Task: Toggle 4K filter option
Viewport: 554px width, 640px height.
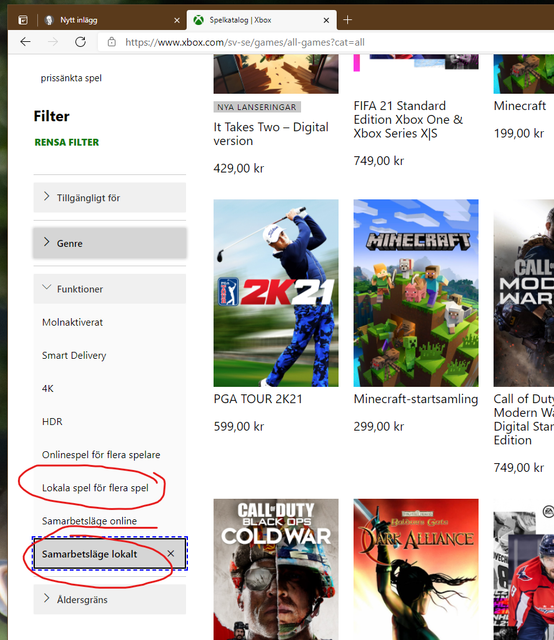Action: point(48,389)
